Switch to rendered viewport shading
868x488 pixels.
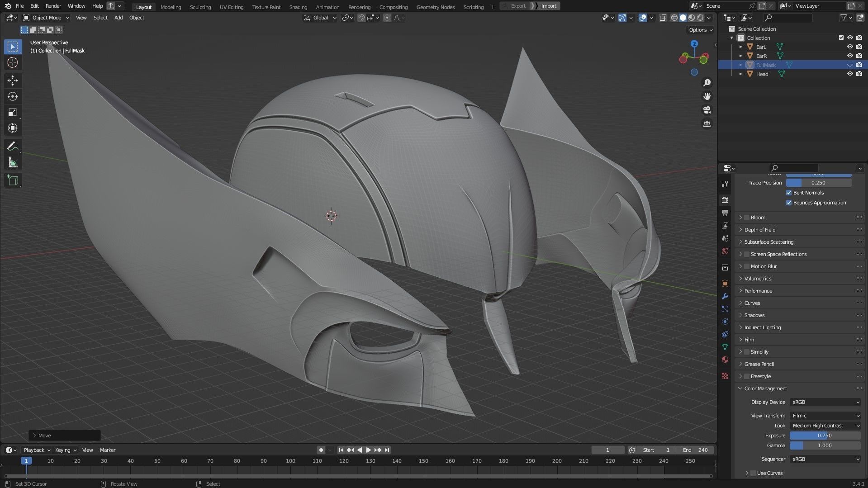point(700,18)
